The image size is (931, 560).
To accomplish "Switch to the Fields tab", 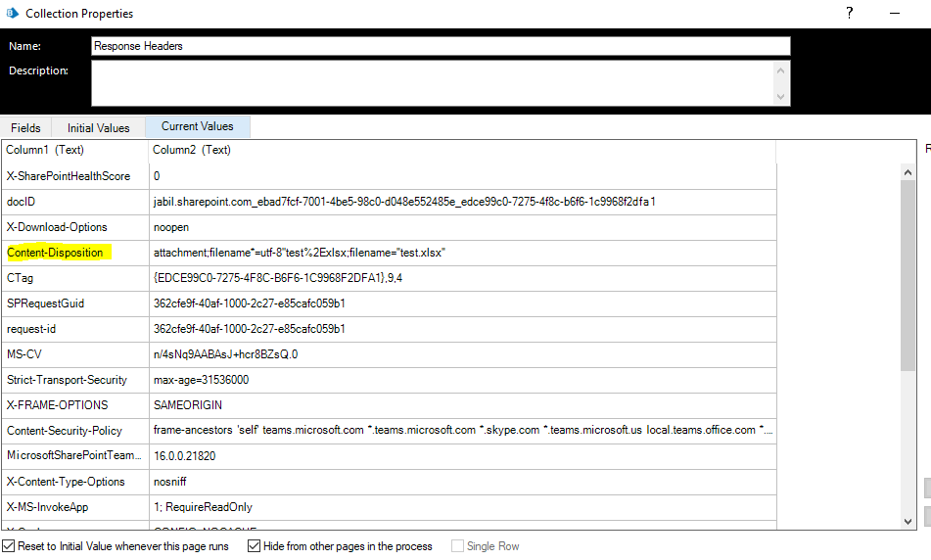I will pos(25,127).
